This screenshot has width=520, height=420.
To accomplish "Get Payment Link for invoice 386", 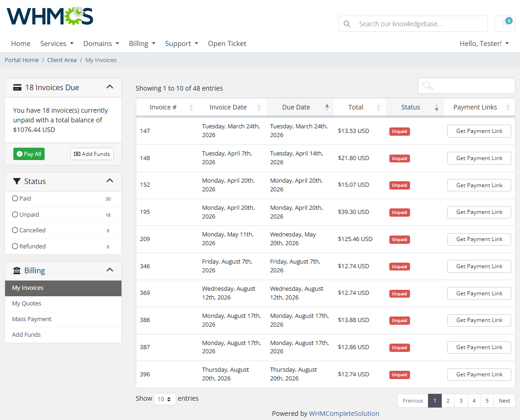I will coord(479,320).
